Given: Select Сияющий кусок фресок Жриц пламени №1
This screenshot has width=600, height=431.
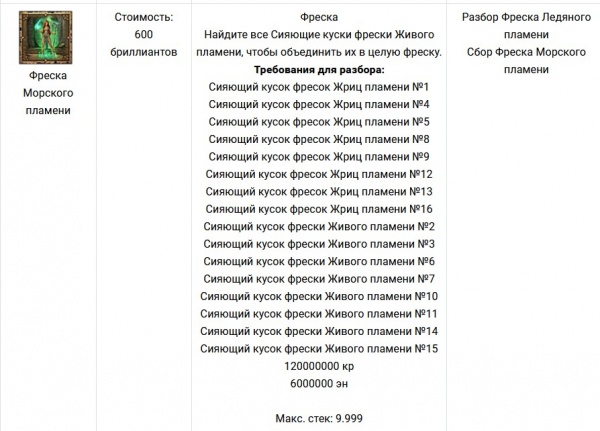Looking at the screenshot, I should point(319,87).
